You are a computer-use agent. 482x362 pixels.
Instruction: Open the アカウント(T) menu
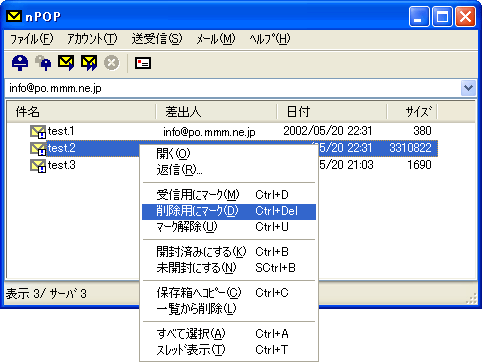[92, 39]
